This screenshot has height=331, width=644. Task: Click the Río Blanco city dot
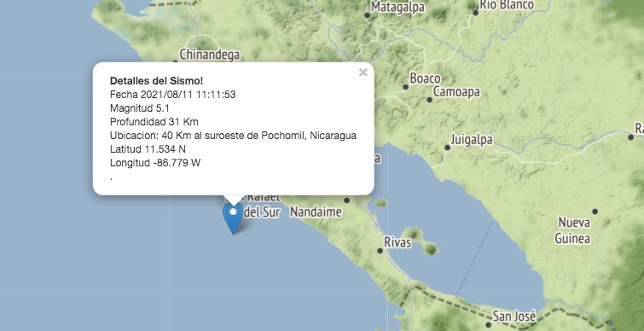(x=476, y=13)
